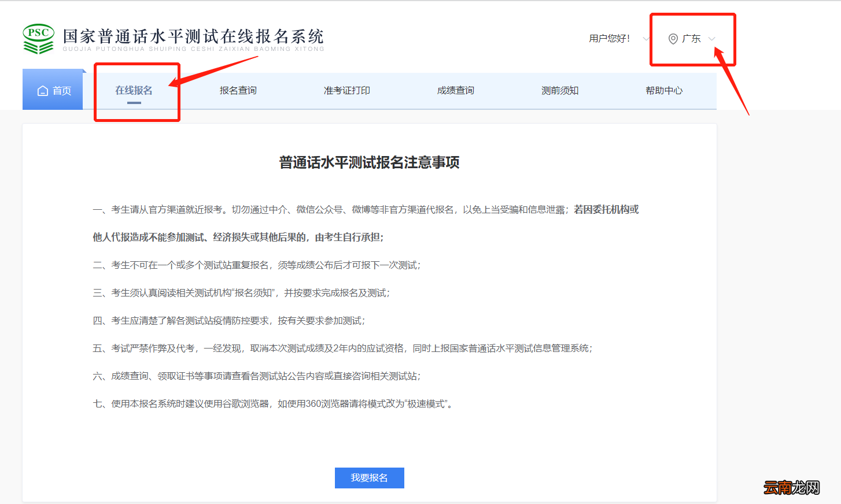Open the 在线报名 tab
The width and height of the screenshot is (841, 504).
coord(134,91)
